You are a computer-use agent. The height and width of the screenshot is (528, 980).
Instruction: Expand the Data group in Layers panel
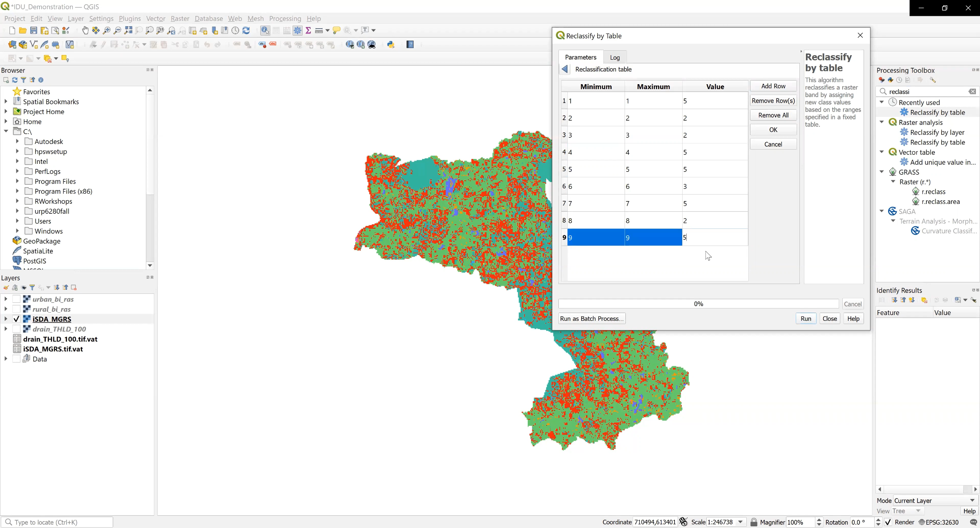pyautogui.click(x=6, y=359)
